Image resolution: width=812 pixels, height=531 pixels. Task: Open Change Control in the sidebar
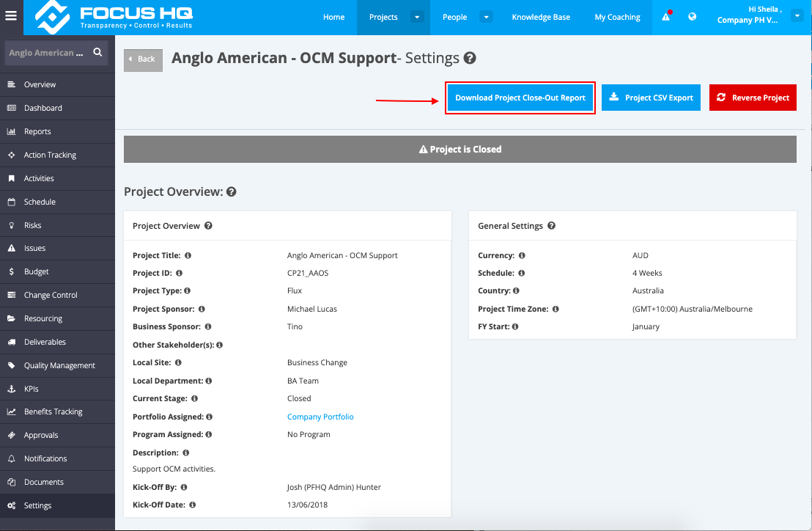point(57,295)
